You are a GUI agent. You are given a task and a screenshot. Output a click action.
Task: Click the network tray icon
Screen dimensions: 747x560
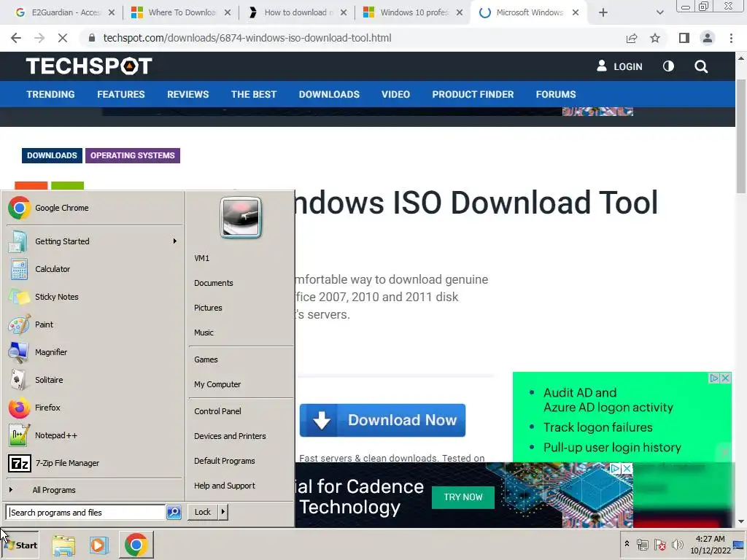tap(642, 545)
